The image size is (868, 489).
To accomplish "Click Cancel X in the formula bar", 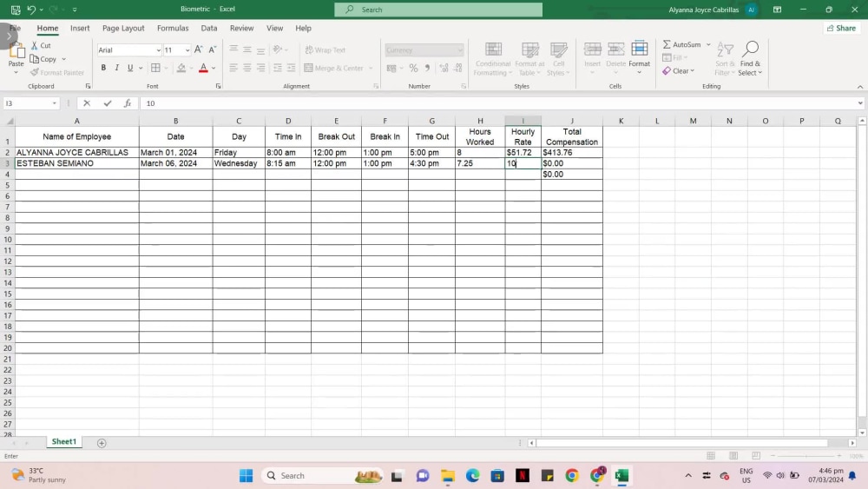I will pos(87,103).
